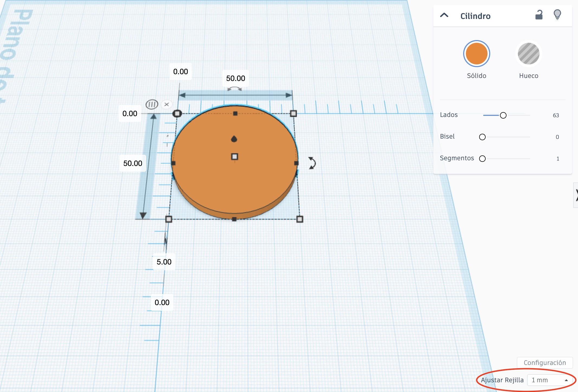578x392 pixels.
Task: Open the Configuración button
Action: coord(544,362)
